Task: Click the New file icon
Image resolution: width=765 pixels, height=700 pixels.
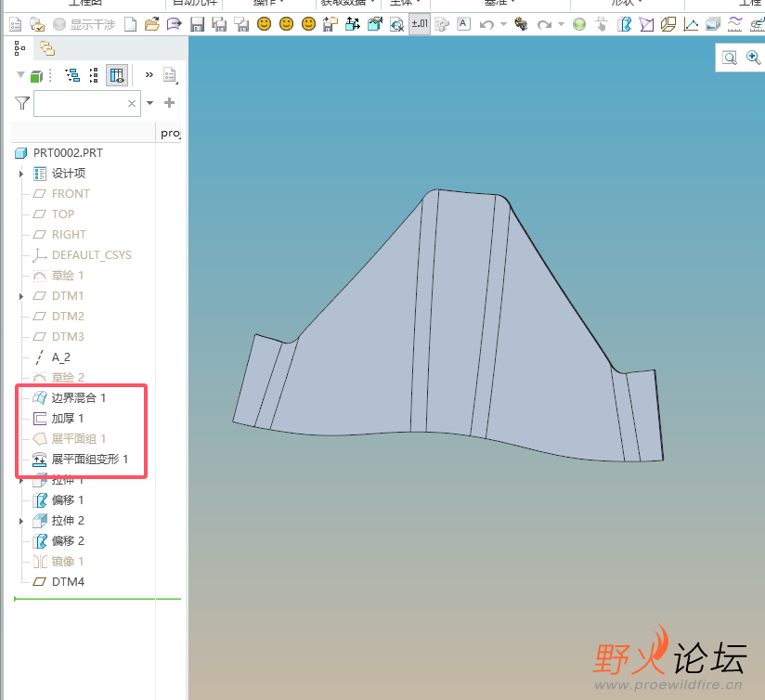Action: click(130, 24)
